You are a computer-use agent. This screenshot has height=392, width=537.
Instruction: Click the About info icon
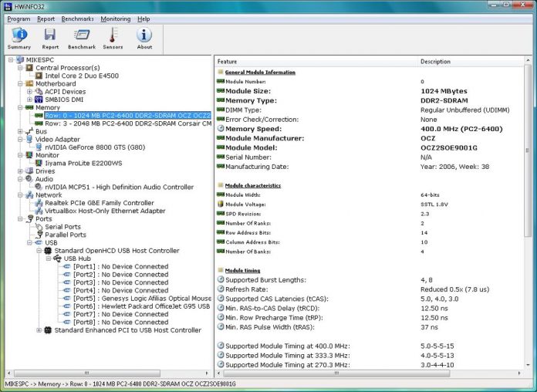point(144,35)
